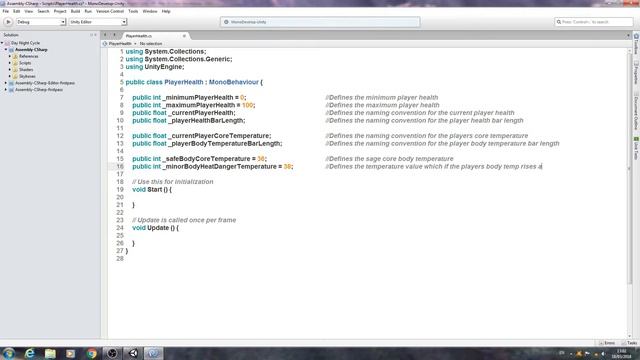Open the Debug configuration dropdown
640x360 pixels.
40,22
